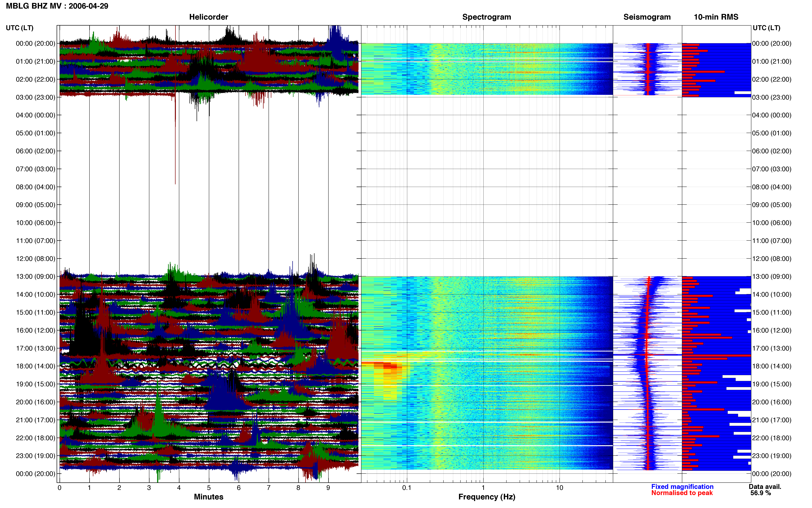This screenshot has width=812, height=508.
Task: Click 12:00 (08:00) on the left time axis
Action: (35, 259)
